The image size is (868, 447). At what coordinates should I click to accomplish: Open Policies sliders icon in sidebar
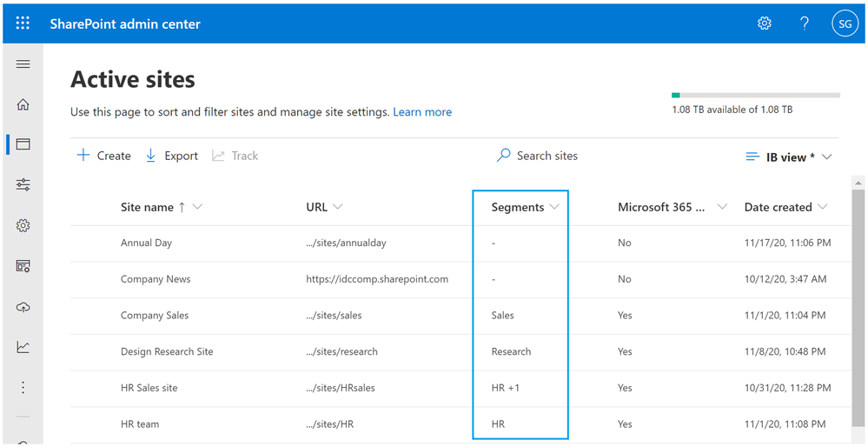pos(23,185)
